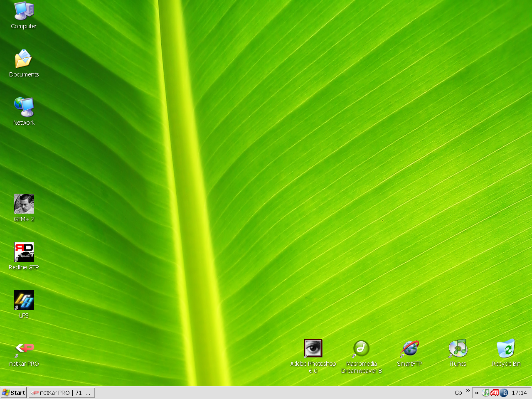Select the Adobe Photoshop 6.0 shortcut
The width and height of the screenshot is (532, 399).
[313, 348]
